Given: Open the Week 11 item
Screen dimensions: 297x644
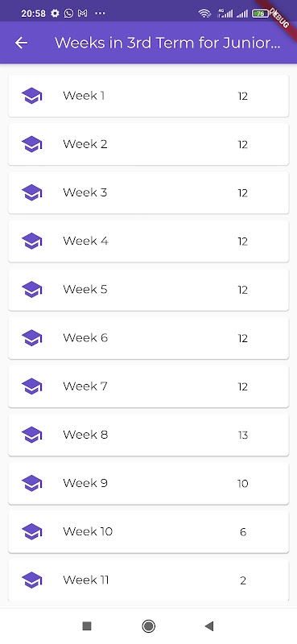Looking at the screenshot, I should (148, 580).
